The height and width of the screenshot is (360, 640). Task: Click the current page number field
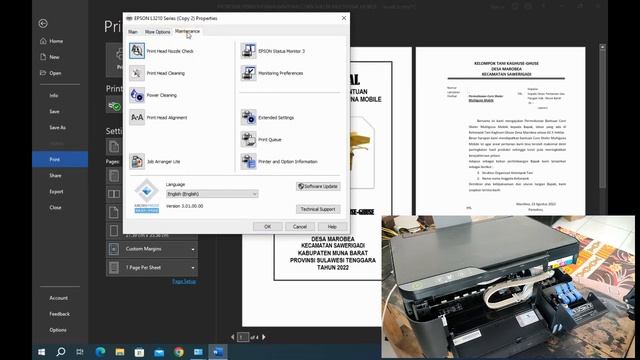[x=242, y=337]
